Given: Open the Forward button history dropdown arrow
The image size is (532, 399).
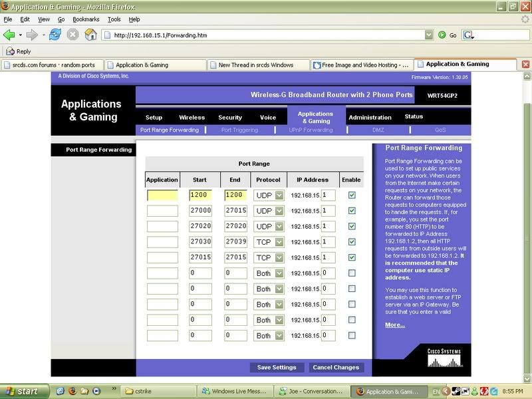Looking at the screenshot, I should pos(43,35).
